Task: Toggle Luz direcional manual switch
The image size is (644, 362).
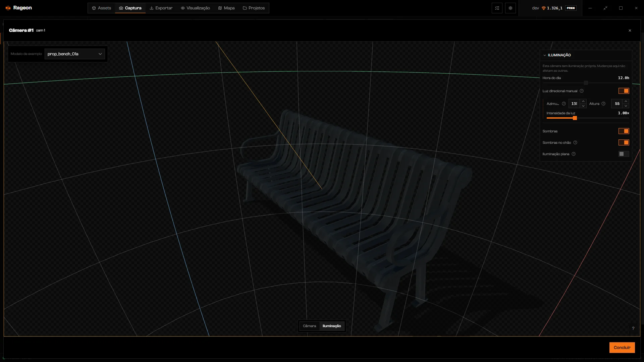Action: tap(624, 91)
